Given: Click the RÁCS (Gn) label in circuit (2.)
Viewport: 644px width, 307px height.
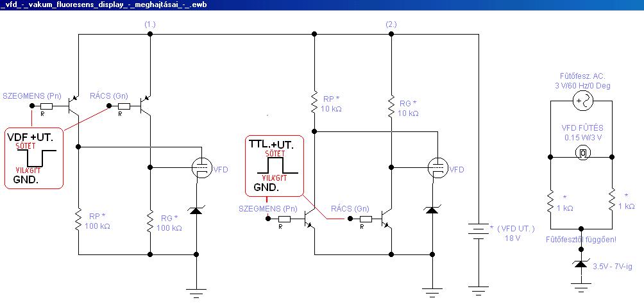Looking at the screenshot, I should click(350, 208).
